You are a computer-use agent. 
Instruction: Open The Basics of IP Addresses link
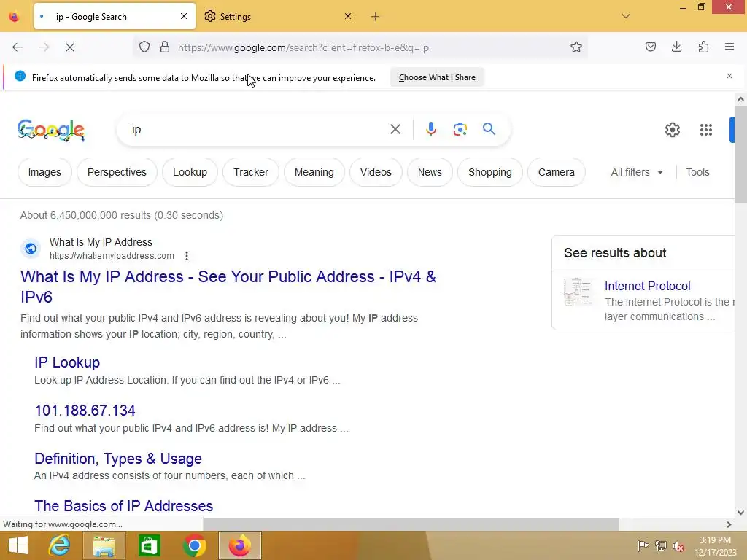(124, 506)
